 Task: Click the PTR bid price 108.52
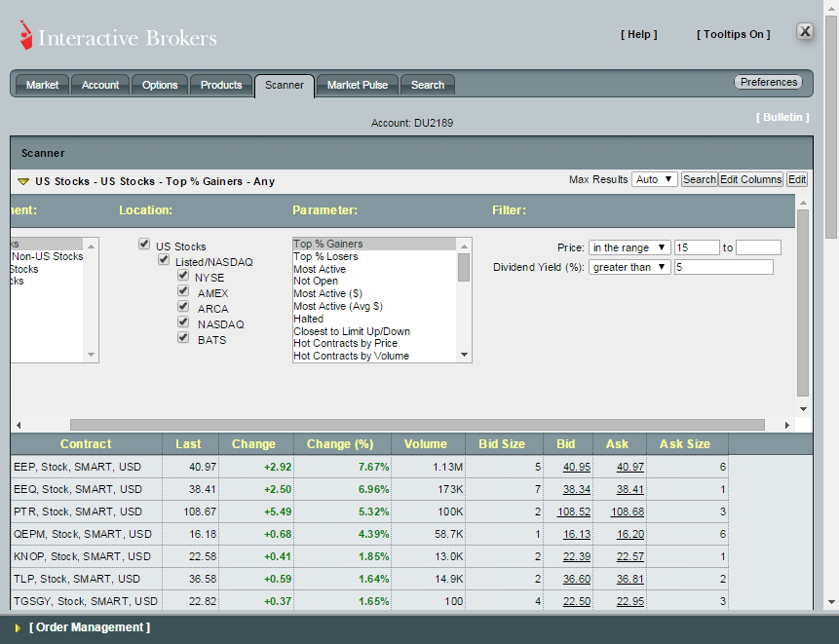[574, 511]
